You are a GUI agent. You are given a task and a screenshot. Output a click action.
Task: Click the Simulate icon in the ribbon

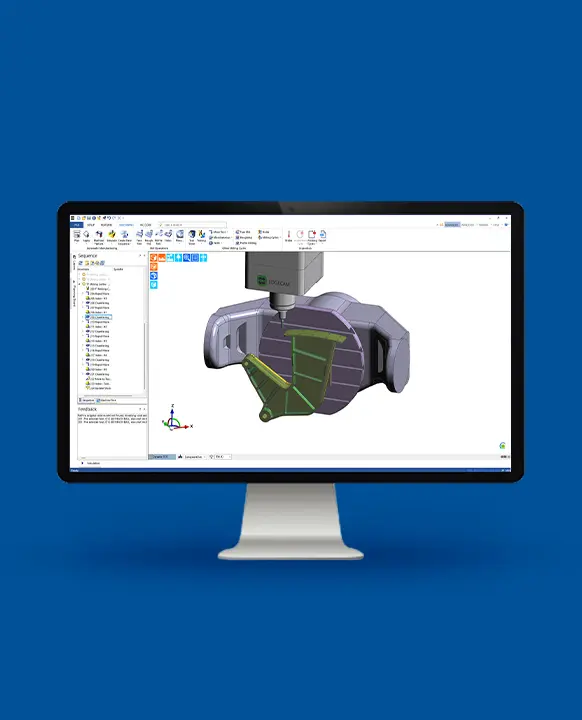coord(112,236)
